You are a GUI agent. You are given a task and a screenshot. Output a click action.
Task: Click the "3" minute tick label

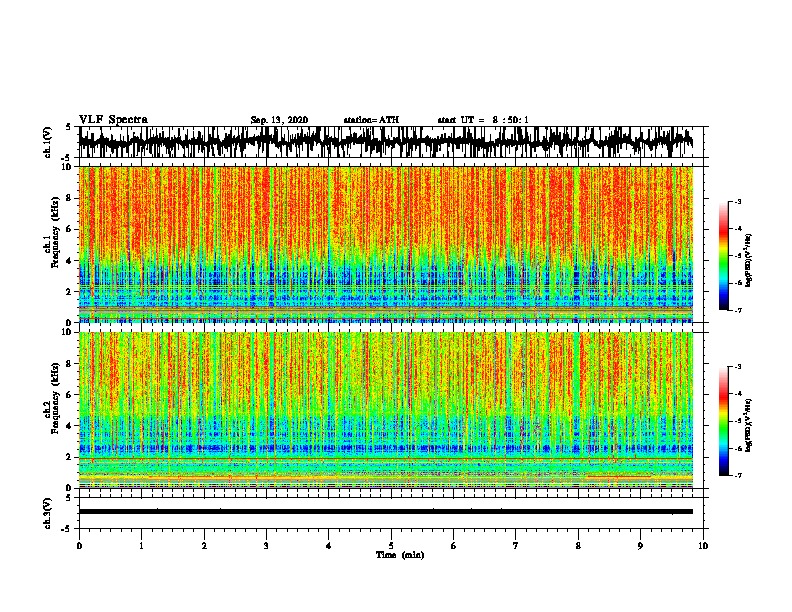click(266, 546)
